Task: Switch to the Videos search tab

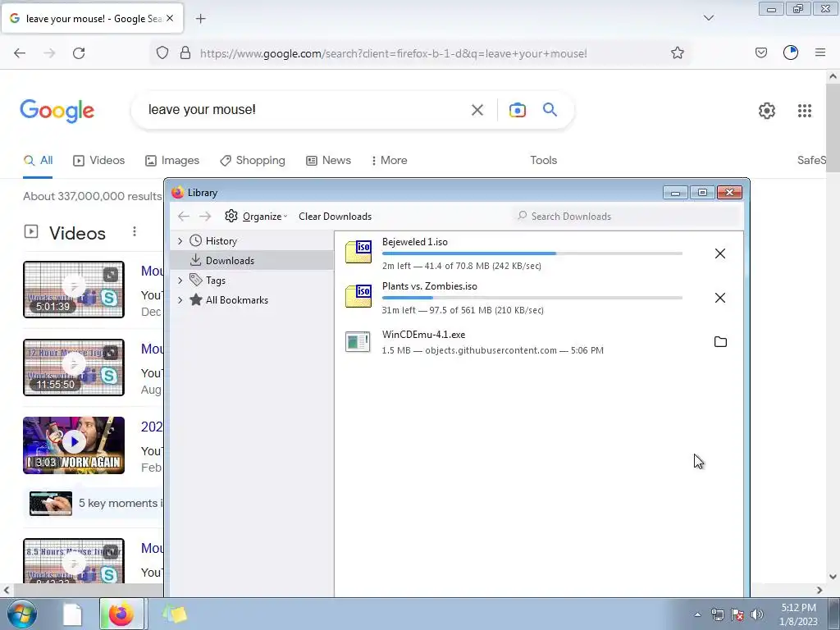Action: pos(99,161)
